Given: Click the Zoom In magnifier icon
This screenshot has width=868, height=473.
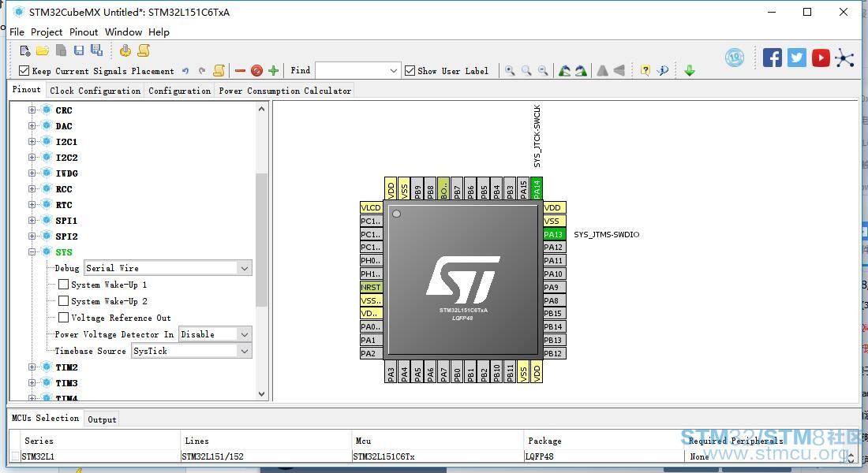Looking at the screenshot, I should (x=510, y=71).
